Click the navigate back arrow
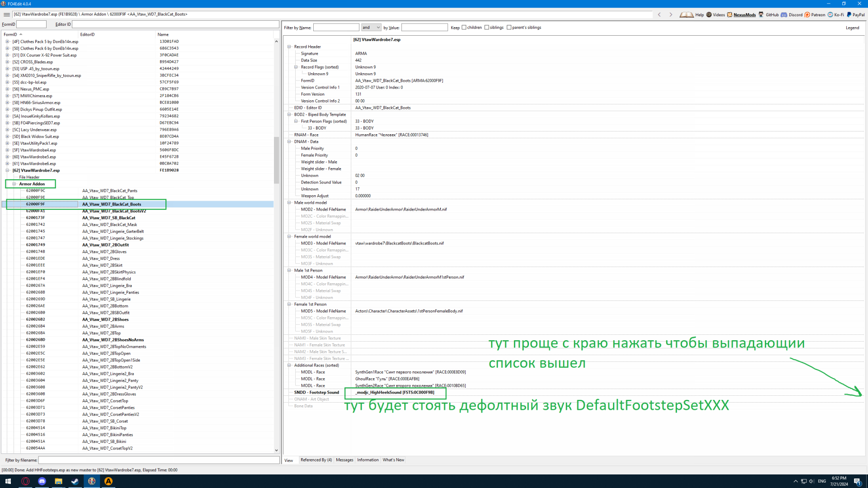This screenshot has width=868, height=488. pyautogui.click(x=659, y=14)
